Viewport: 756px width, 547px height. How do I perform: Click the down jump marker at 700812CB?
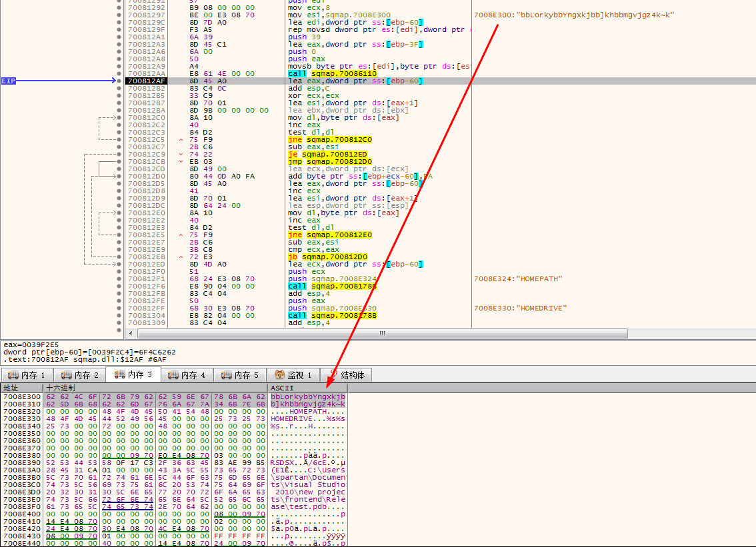[181, 161]
